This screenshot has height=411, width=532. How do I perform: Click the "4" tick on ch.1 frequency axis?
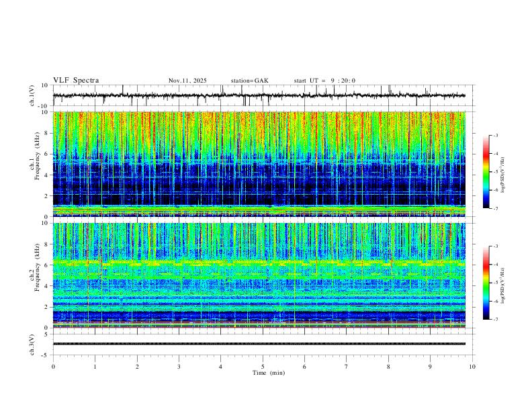click(47, 175)
